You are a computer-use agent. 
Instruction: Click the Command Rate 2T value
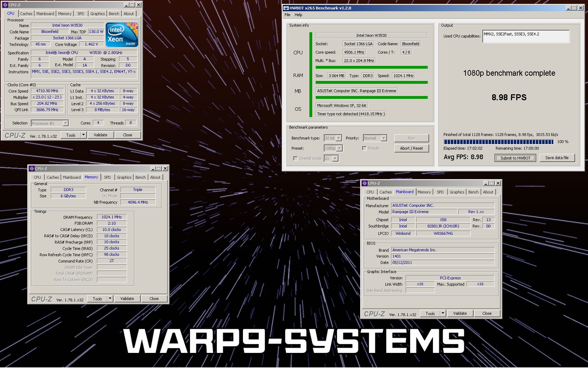coord(112,261)
